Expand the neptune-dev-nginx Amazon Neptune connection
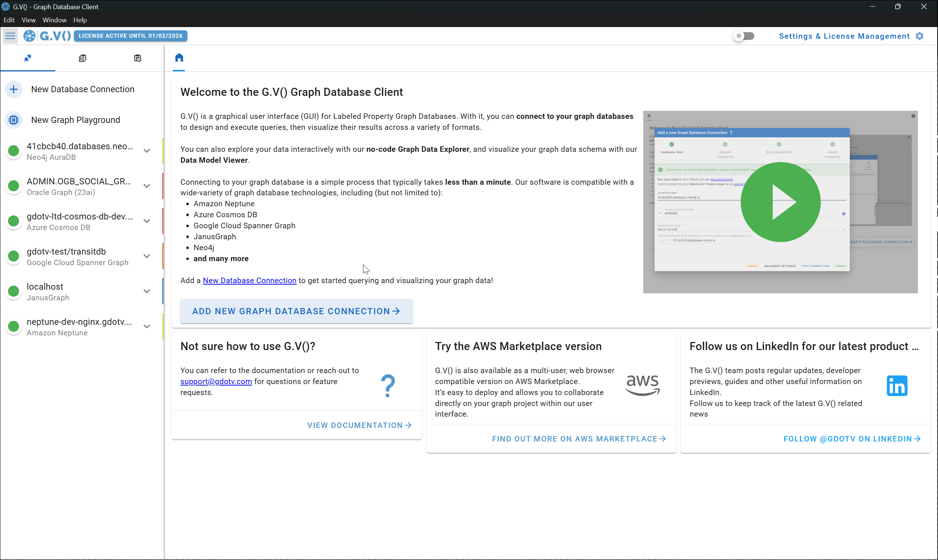 click(147, 326)
